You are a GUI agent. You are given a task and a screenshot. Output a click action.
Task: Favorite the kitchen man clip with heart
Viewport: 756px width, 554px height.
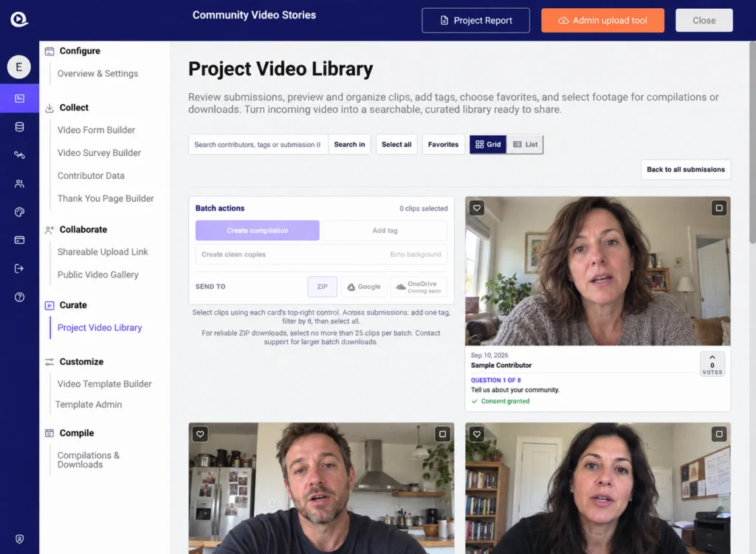(200, 434)
